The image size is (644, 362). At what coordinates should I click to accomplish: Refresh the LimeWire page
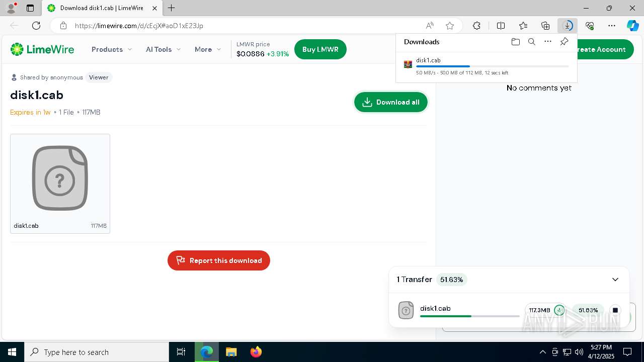[36, 26]
